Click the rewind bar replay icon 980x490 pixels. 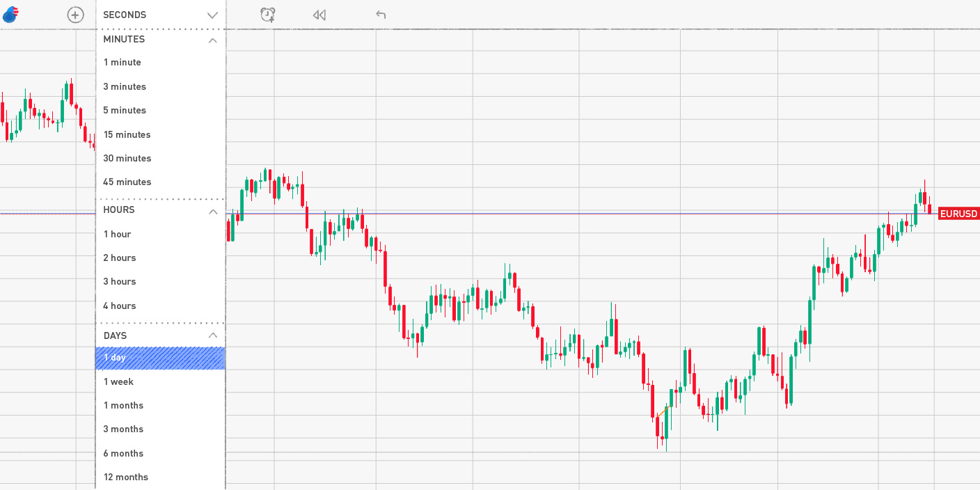click(319, 14)
